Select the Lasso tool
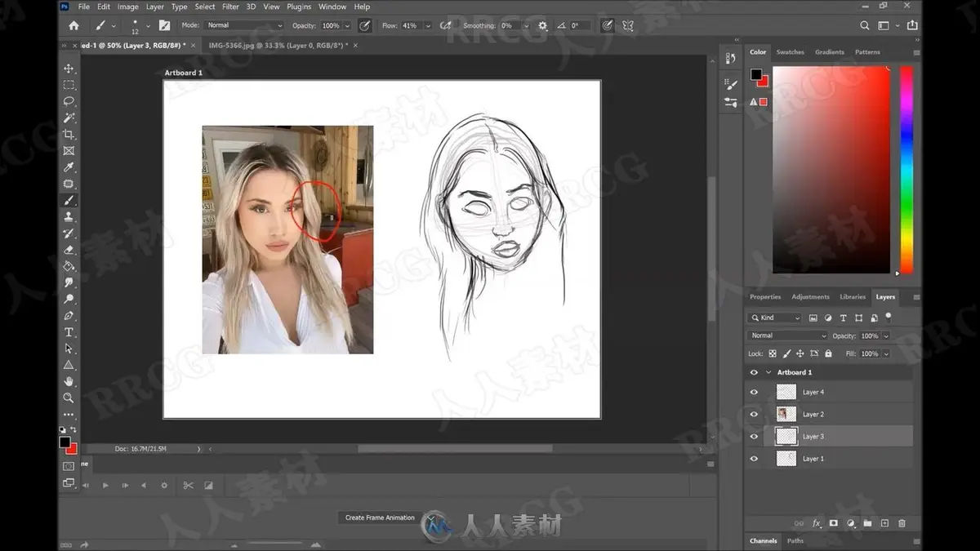 point(69,101)
